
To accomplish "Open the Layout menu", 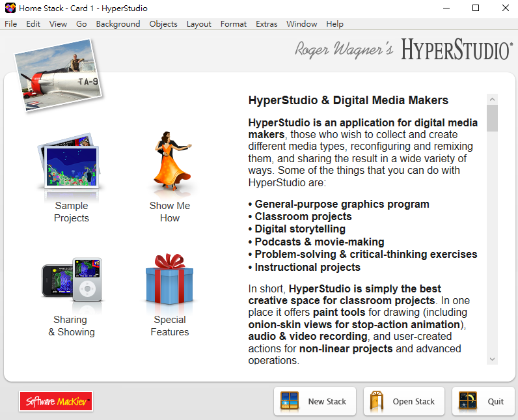I will click(x=198, y=24).
